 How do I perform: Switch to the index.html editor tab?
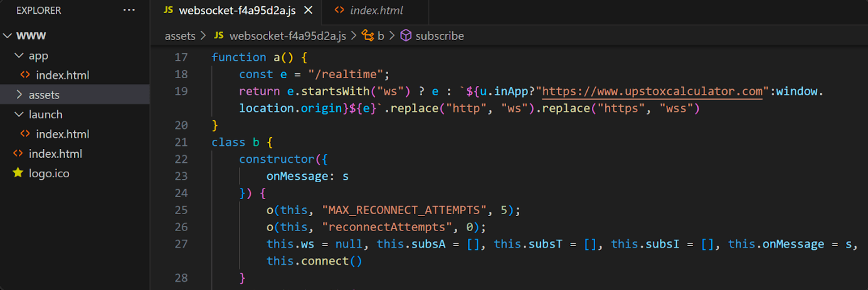click(x=375, y=11)
